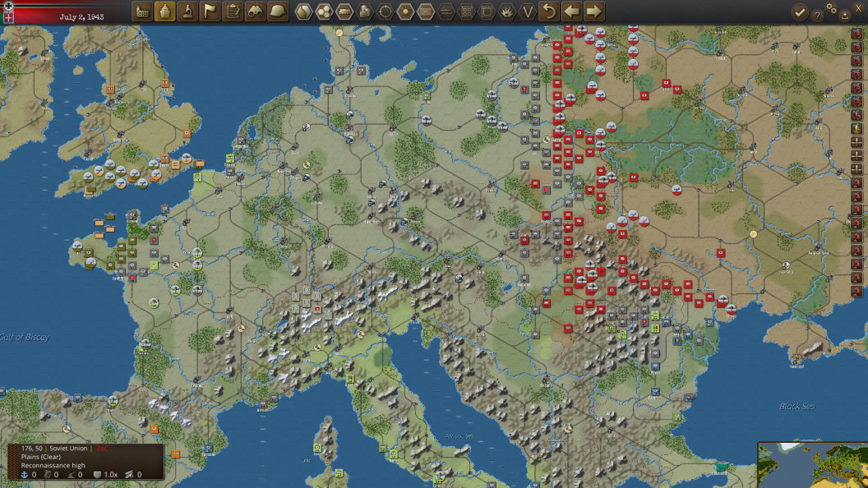Image resolution: width=868 pixels, height=488 pixels.
Task: Toggle the explosion combat overlay
Action: coord(507,11)
